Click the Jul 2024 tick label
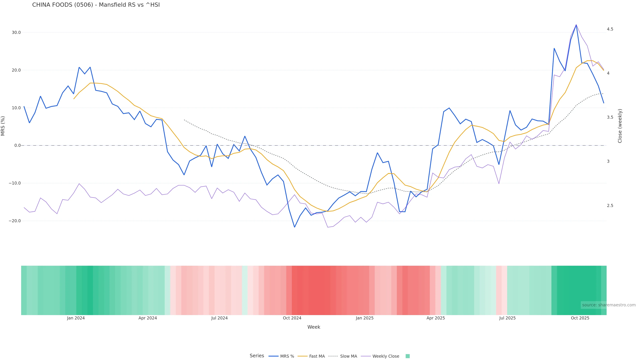The image size is (644, 362). [219, 318]
